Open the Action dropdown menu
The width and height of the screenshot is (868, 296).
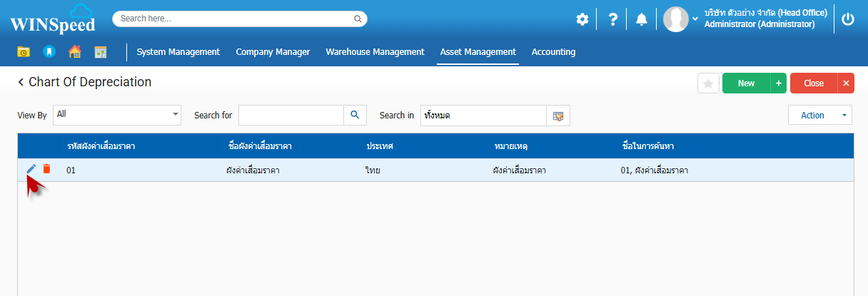point(819,115)
